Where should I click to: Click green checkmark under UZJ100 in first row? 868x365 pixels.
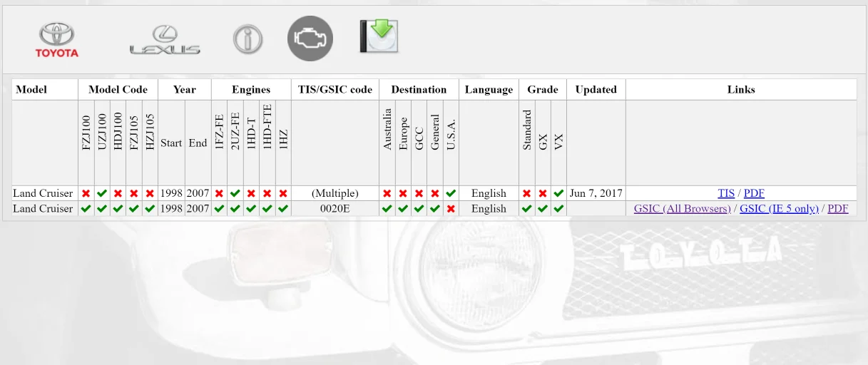pyautogui.click(x=102, y=193)
